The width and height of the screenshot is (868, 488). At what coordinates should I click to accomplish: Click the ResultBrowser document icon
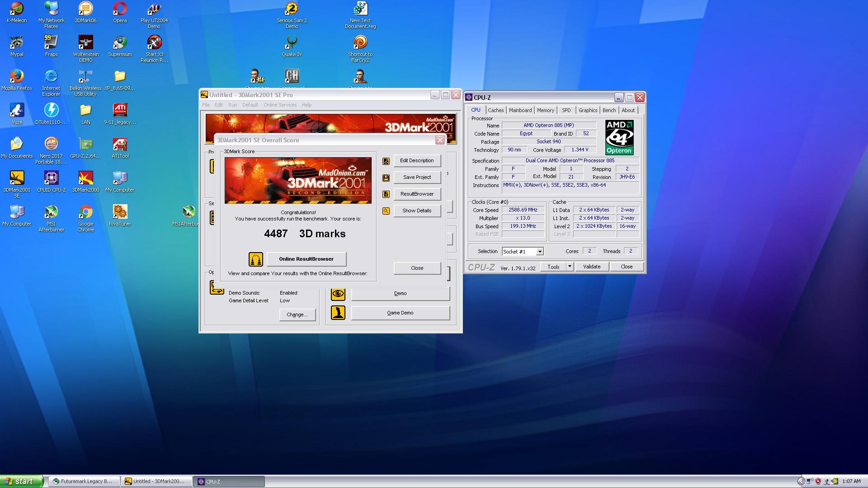[386, 194]
